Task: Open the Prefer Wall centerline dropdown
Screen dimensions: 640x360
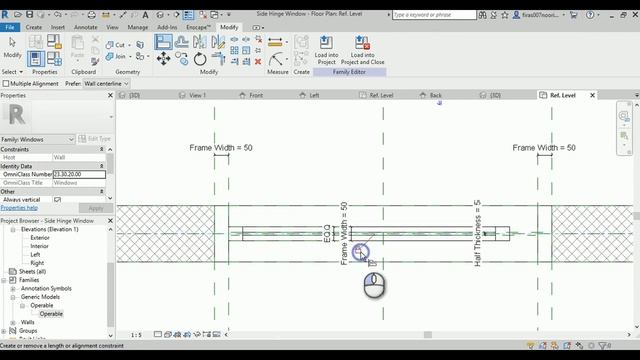Action: (x=106, y=84)
